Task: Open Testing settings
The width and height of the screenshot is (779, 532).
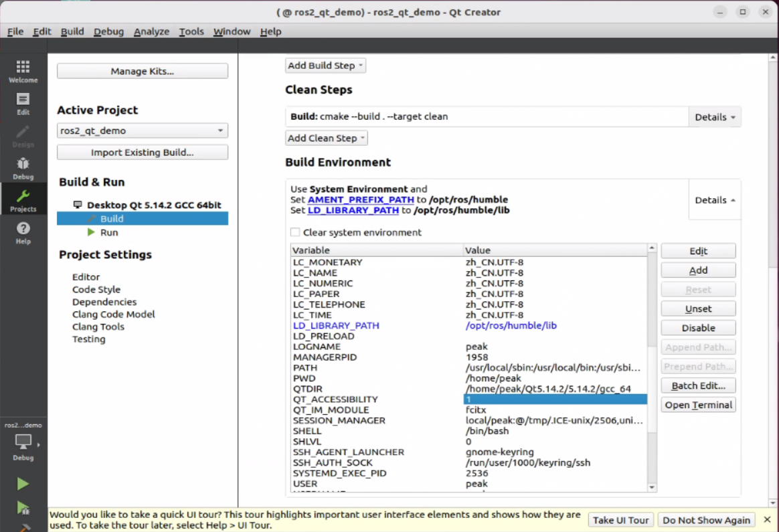Action: click(89, 339)
